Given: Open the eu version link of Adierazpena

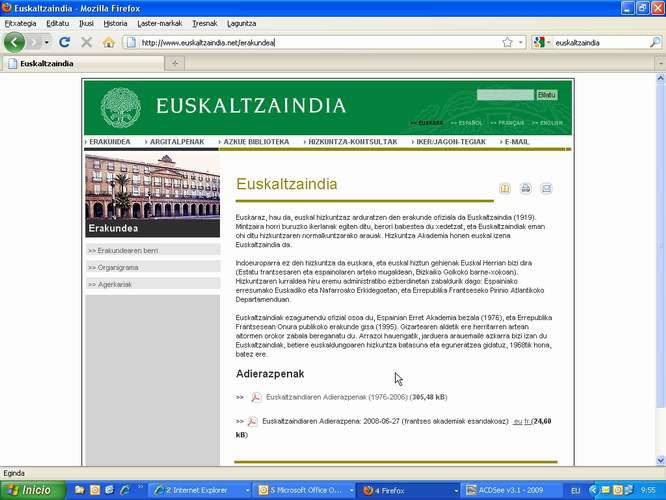Looking at the screenshot, I should (x=517, y=421).
